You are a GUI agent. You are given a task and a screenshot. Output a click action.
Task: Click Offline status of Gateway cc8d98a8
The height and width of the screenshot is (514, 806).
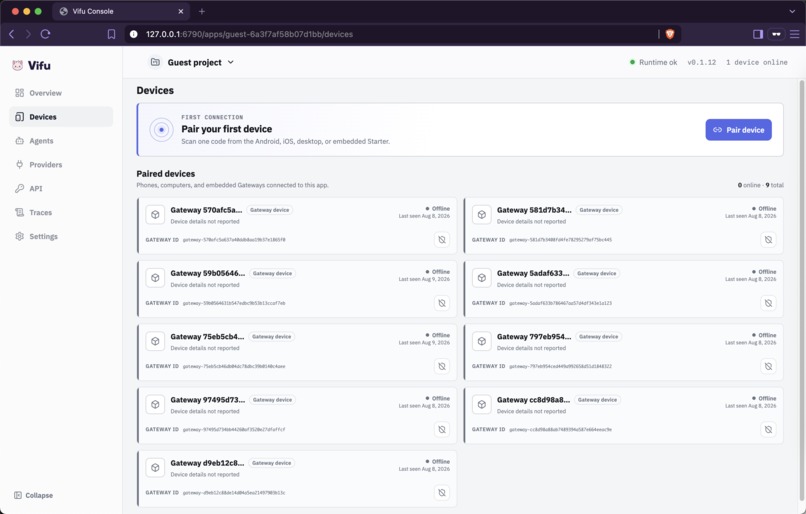click(x=764, y=398)
